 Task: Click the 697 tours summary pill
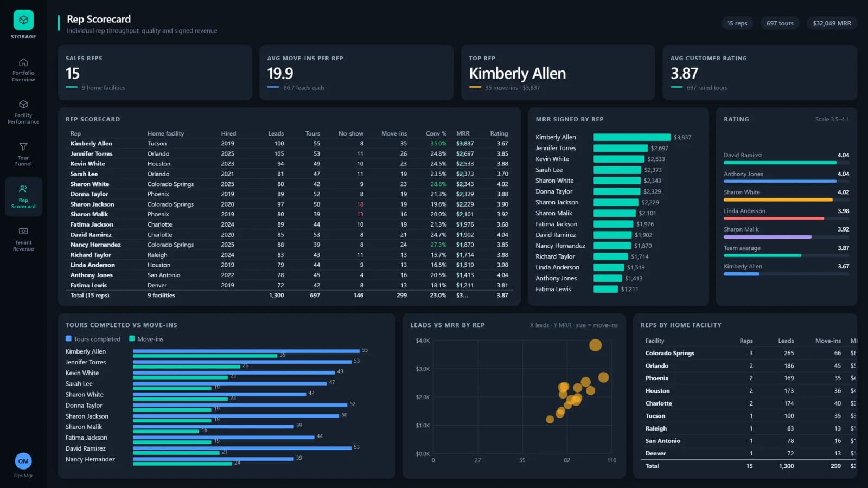(x=780, y=23)
